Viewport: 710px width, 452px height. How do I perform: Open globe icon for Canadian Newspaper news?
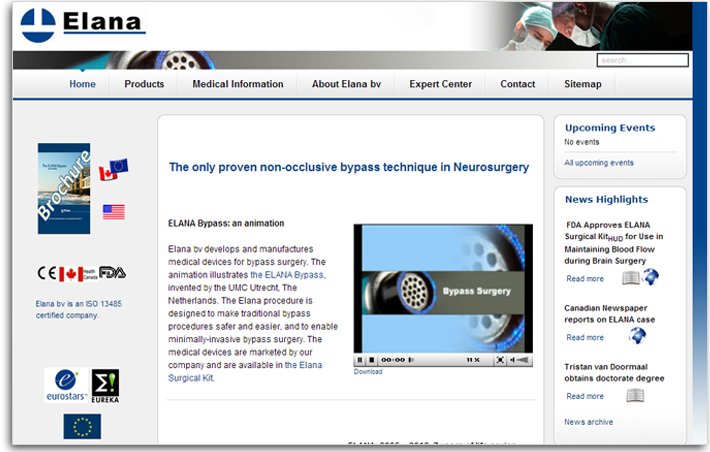[x=637, y=336]
